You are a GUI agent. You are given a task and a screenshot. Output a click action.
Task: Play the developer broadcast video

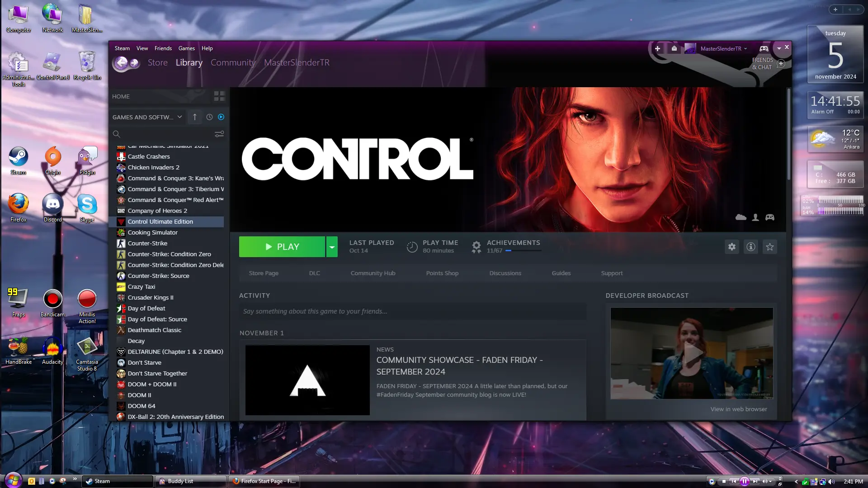(692, 353)
